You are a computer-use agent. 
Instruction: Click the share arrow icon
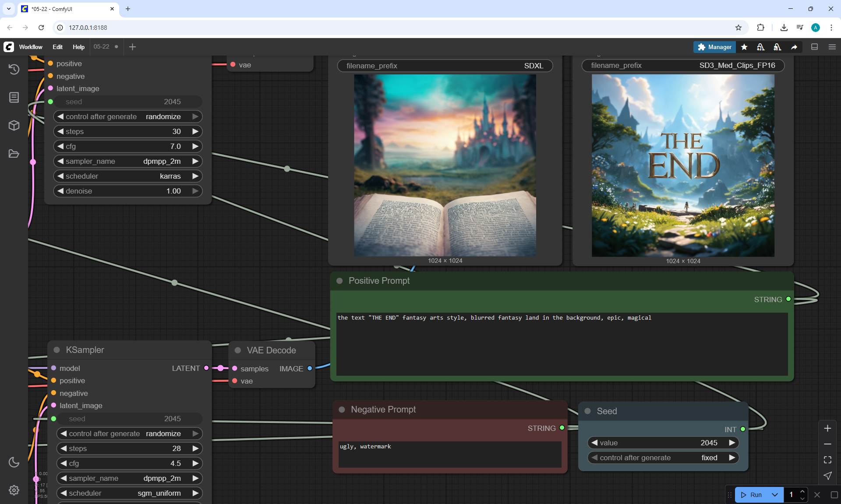tap(794, 47)
